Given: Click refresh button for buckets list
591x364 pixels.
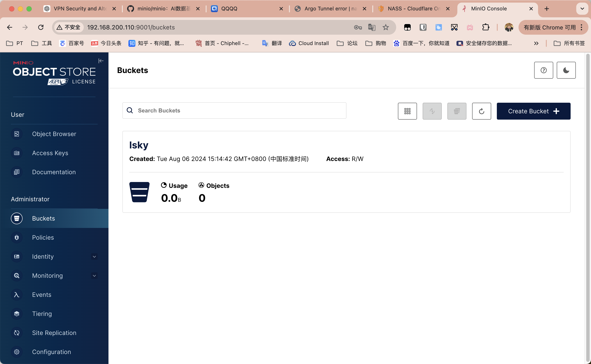Looking at the screenshot, I should coord(481,111).
